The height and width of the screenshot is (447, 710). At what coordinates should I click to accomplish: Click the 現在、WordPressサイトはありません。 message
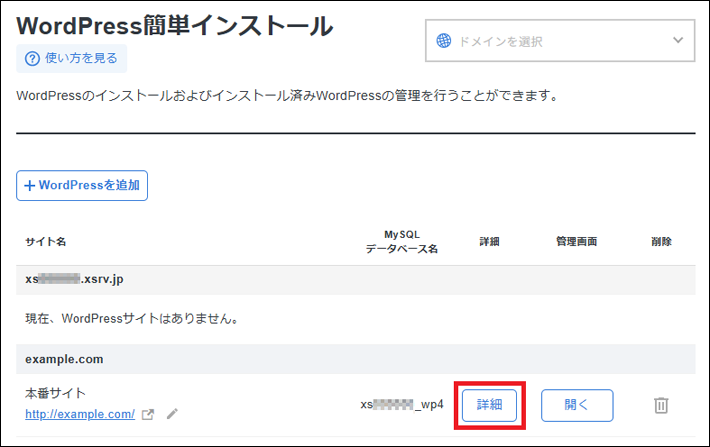coord(132,318)
